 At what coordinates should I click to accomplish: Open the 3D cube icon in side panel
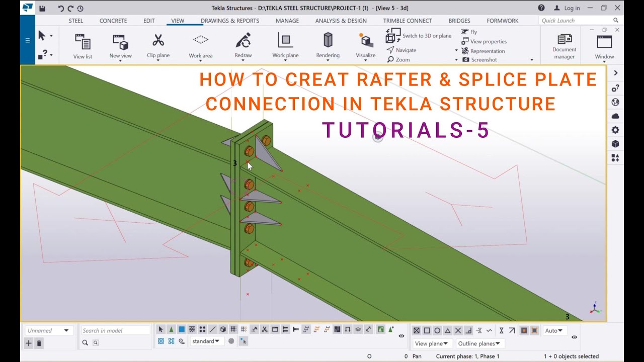point(615,144)
